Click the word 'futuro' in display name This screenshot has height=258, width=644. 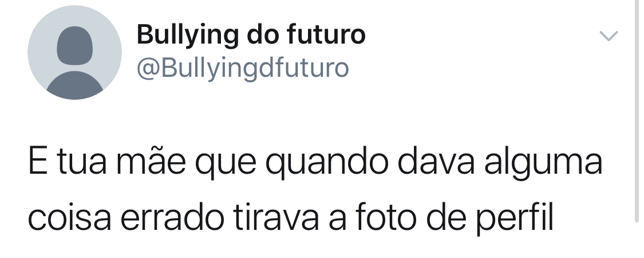point(326,35)
